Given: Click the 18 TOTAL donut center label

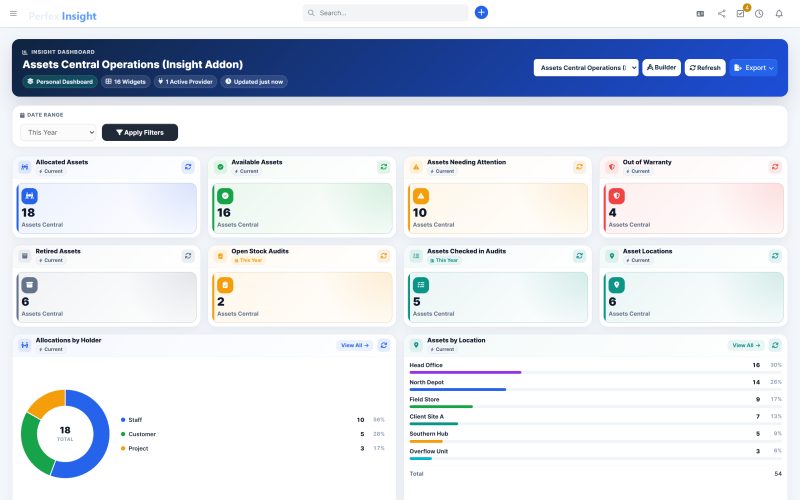Looking at the screenshot, I should (65, 433).
